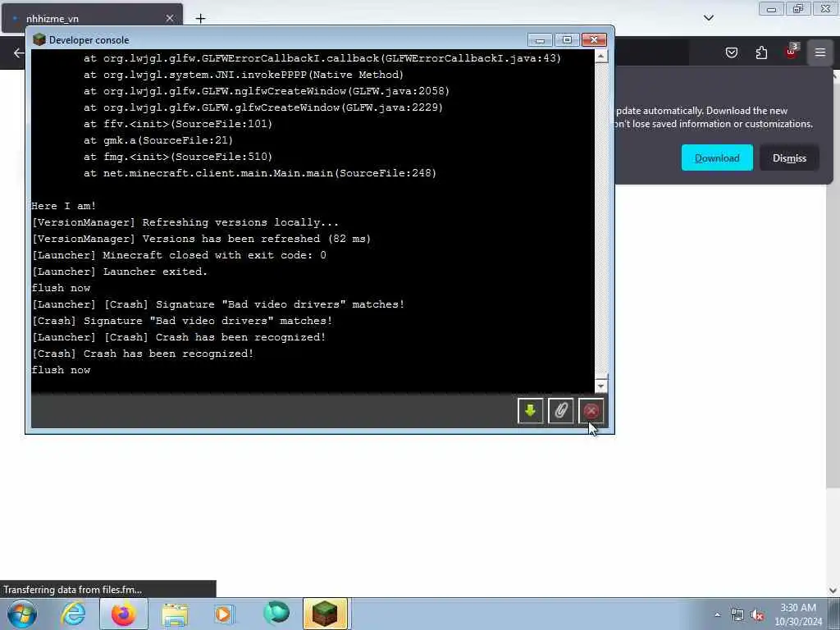Click the line "Minecraft closed with exit code: 0"
Screen dimensions: 840x630
pos(179,256)
